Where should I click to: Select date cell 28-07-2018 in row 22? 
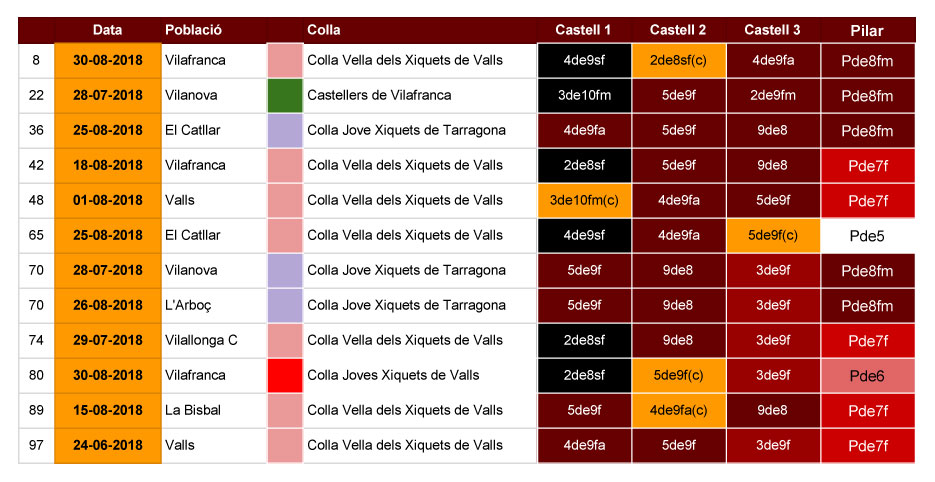(108, 95)
